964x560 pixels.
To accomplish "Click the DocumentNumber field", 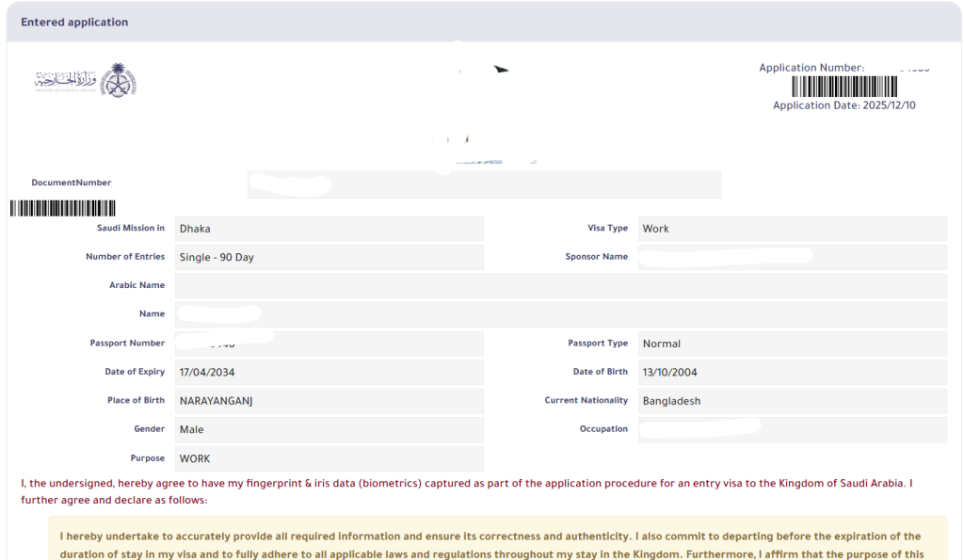I will click(484, 184).
